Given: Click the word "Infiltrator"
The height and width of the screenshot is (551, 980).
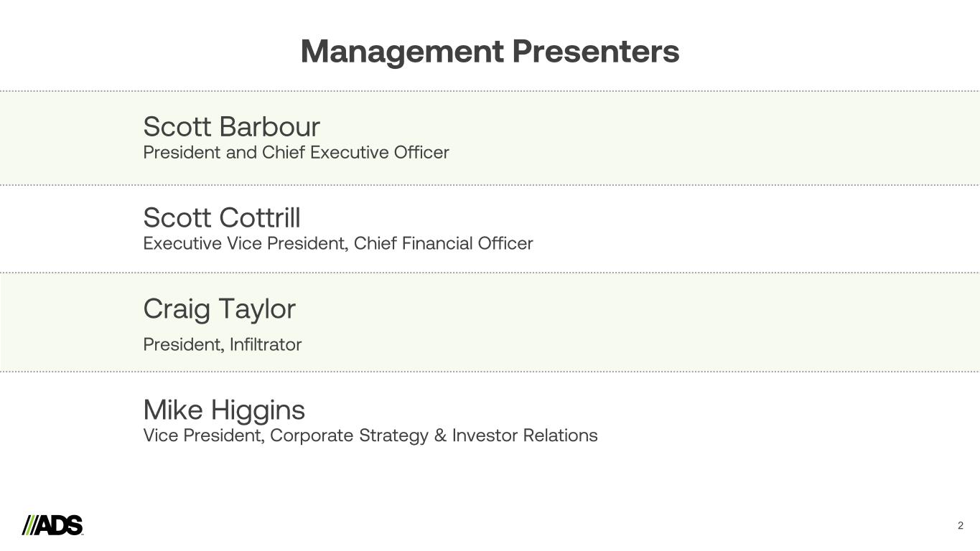Looking at the screenshot, I should [x=266, y=345].
